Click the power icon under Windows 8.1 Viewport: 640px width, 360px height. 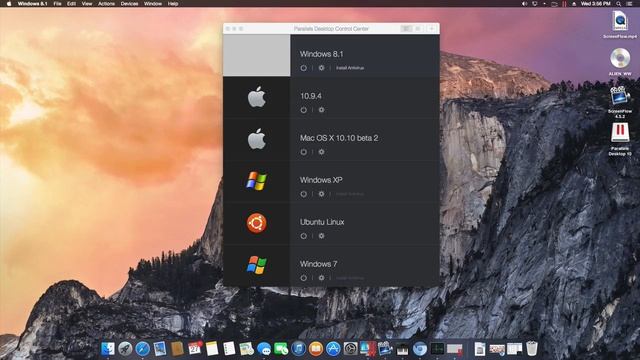coord(303,68)
